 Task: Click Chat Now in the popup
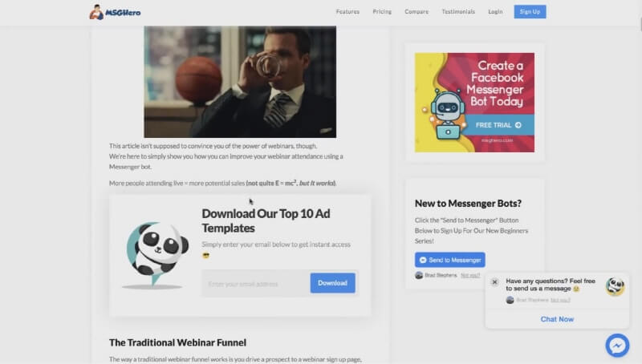tap(557, 319)
